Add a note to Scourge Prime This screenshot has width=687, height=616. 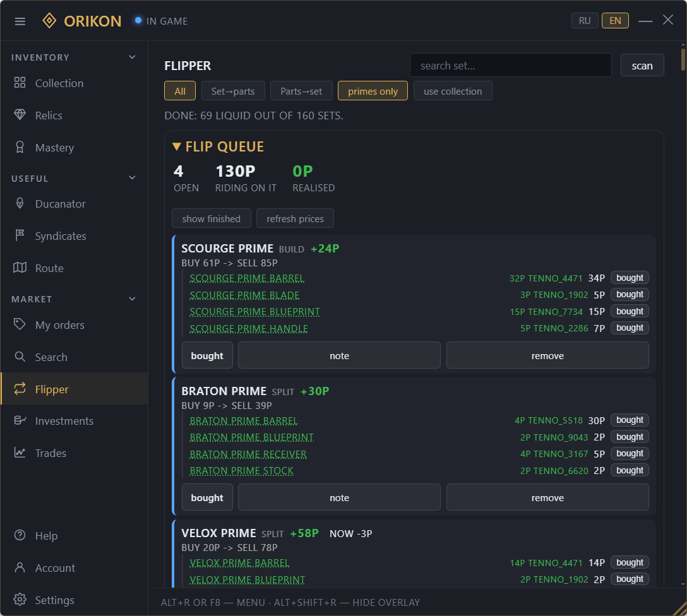[339, 355]
